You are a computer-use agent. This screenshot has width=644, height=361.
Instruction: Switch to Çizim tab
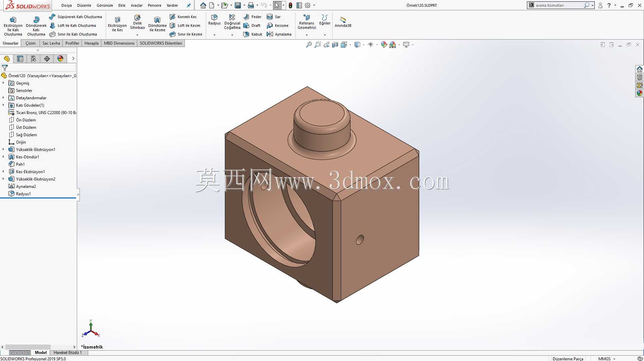(31, 43)
